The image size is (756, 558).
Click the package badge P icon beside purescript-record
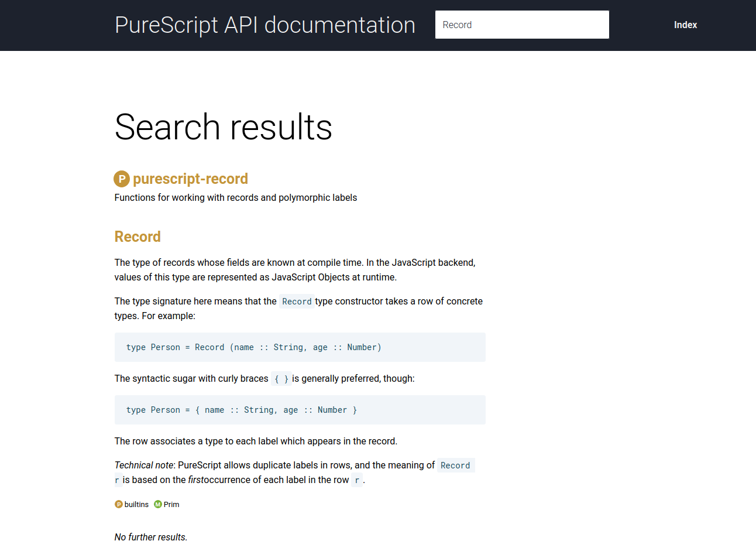pos(122,179)
